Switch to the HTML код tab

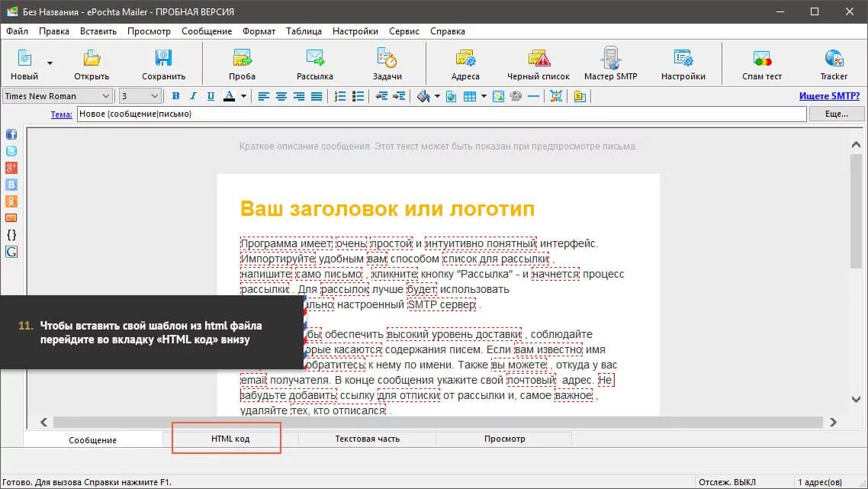[x=230, y=439]
